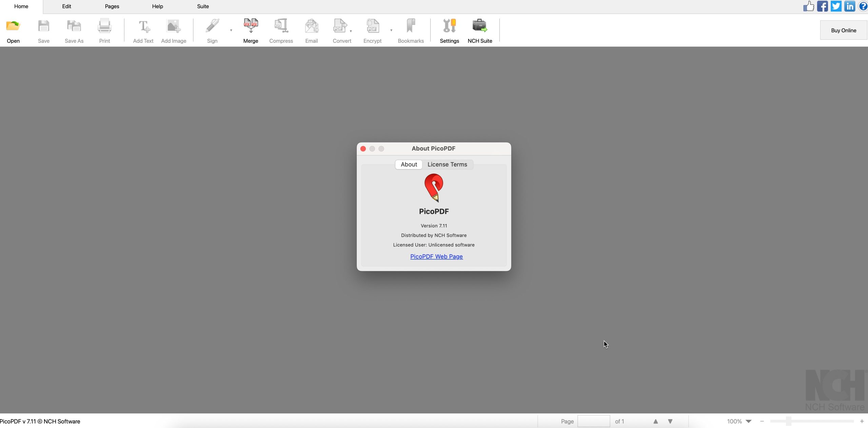
Task: Click the 'of 1' page count
Action: (619, 421)
